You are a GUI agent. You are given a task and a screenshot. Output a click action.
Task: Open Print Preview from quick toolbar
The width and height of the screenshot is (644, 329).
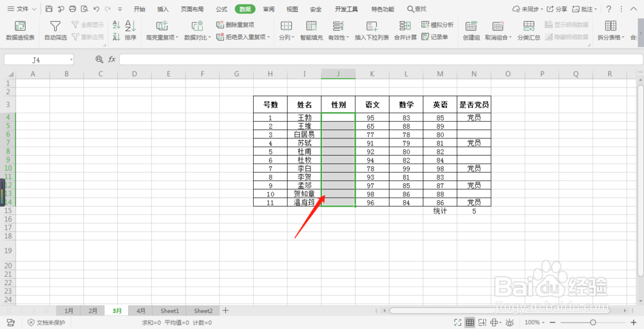[84, 8]
